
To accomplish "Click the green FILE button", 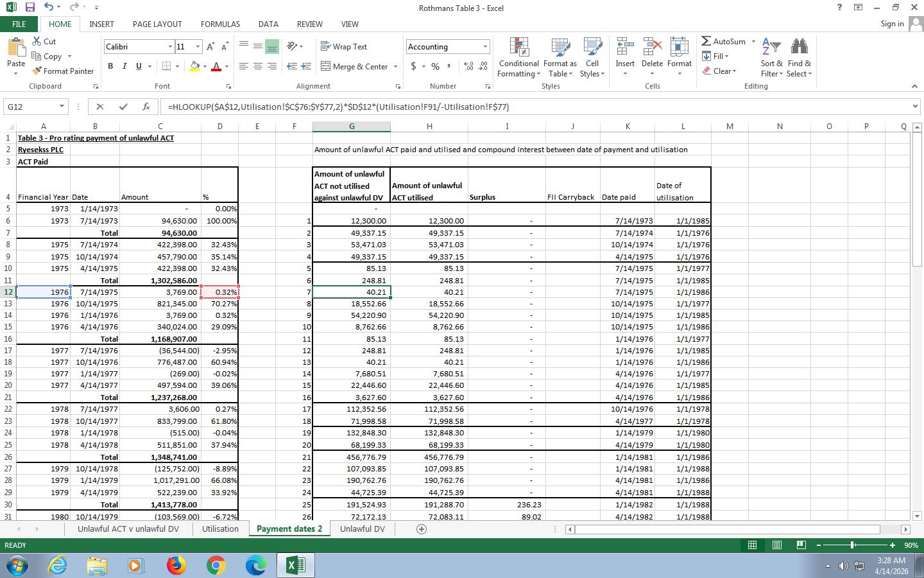I will click(19, 24).
